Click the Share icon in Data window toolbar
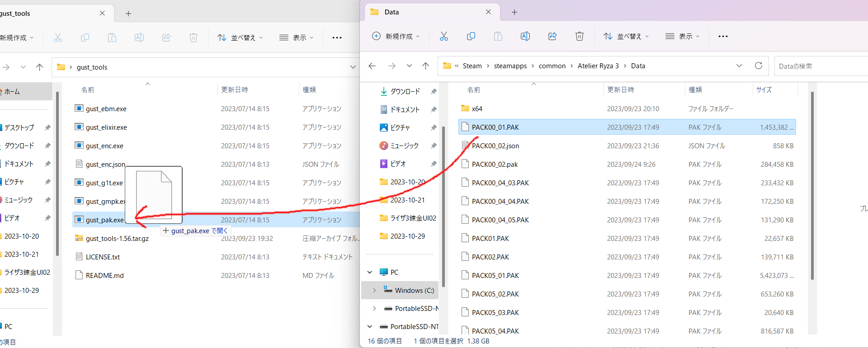868x348 pixels. (x=552, y=36)
